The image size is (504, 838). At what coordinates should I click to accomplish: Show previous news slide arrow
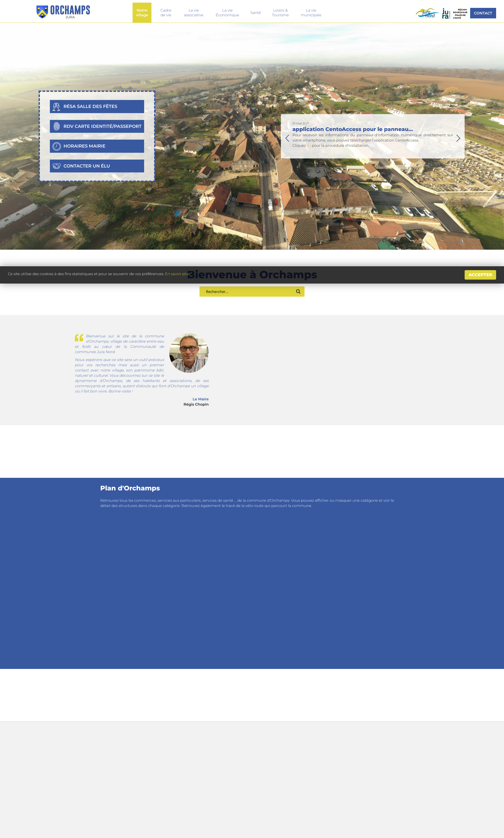(287, 138)
